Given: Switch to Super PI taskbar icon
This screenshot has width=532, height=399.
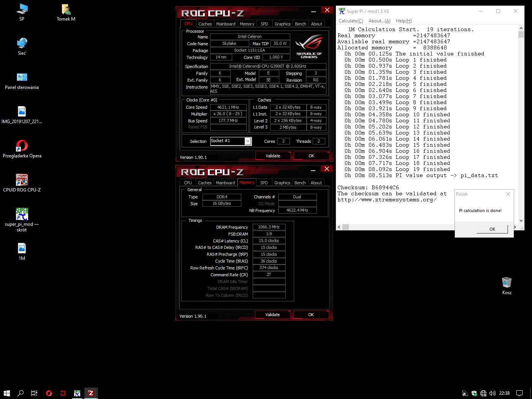Looking at the screenshot, I should [x=77, y=393].
